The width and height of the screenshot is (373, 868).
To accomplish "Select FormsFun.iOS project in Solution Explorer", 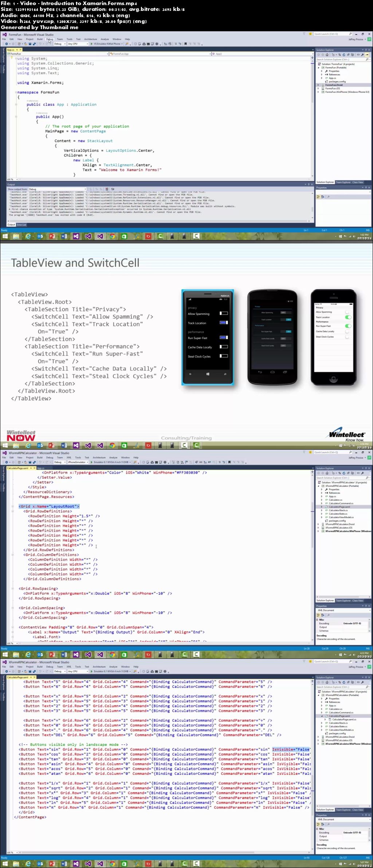I will coord(333,88).
